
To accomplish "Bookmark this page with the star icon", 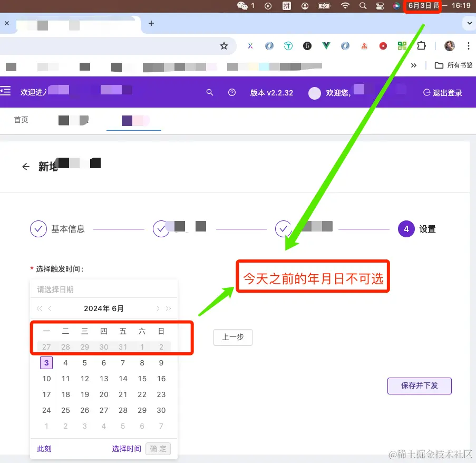I will [224, 46].
